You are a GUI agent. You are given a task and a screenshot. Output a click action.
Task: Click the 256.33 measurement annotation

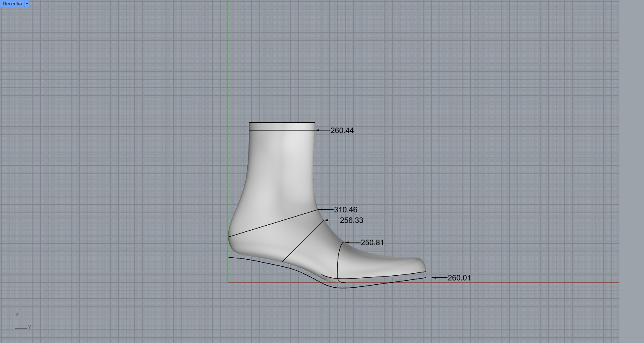(351, 220)
